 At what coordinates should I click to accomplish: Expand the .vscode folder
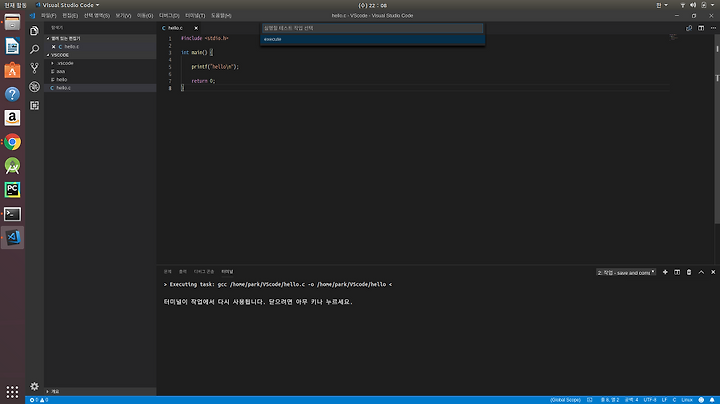(x=100, y=63)
